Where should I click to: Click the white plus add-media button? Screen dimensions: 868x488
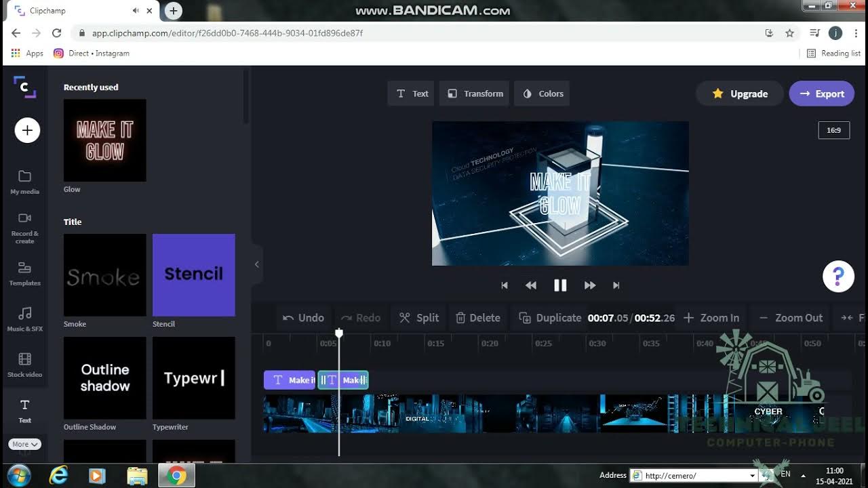(27, 130)
